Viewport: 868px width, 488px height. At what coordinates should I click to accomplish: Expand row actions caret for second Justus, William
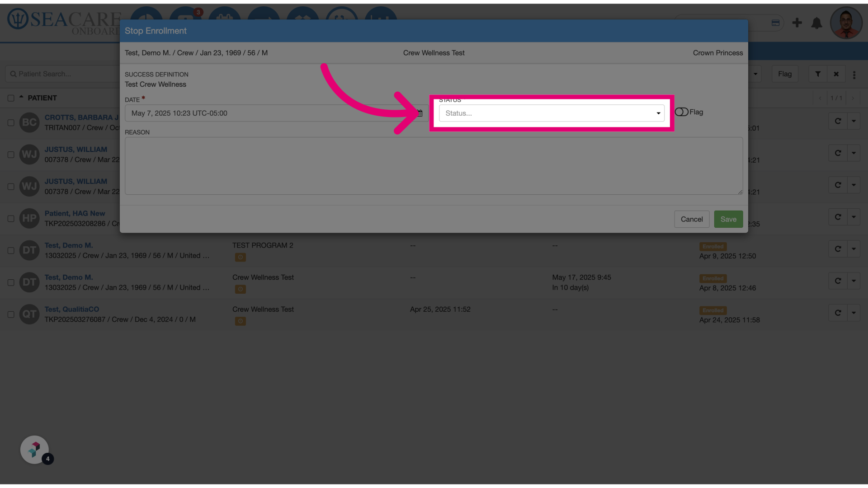coord(854,185)
